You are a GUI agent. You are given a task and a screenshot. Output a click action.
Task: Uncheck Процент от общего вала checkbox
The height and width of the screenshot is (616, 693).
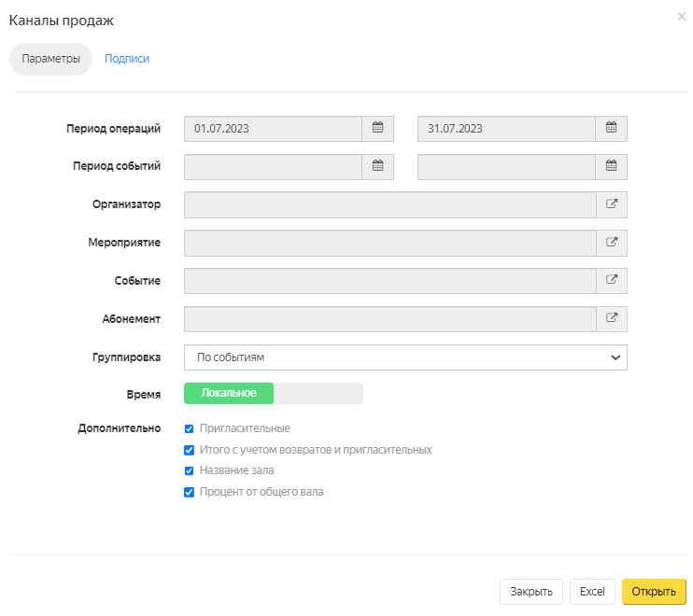[189, 492]
